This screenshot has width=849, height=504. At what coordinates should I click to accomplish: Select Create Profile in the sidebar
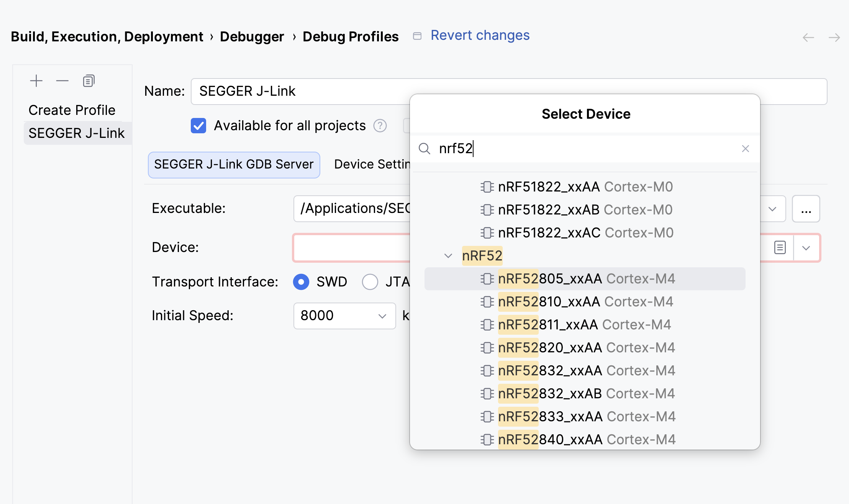[72, 110]
